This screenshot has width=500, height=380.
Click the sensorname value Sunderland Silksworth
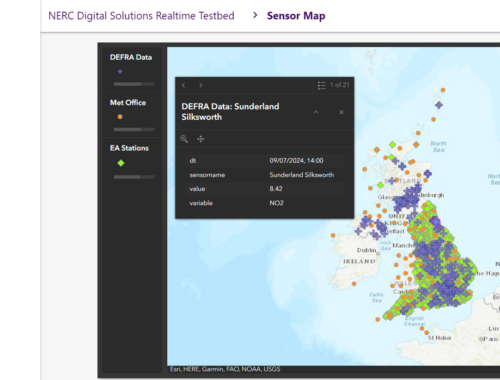tap(302, 175)
